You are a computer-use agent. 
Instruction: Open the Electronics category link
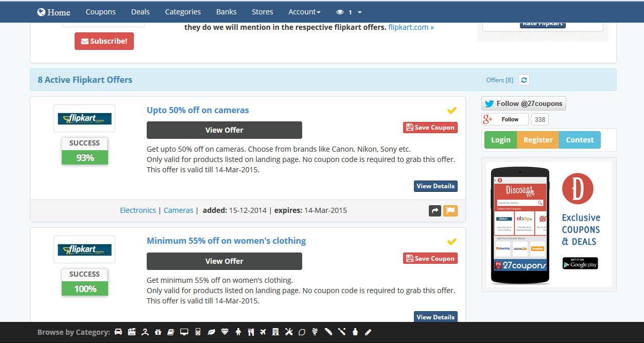tap(138, 210)
